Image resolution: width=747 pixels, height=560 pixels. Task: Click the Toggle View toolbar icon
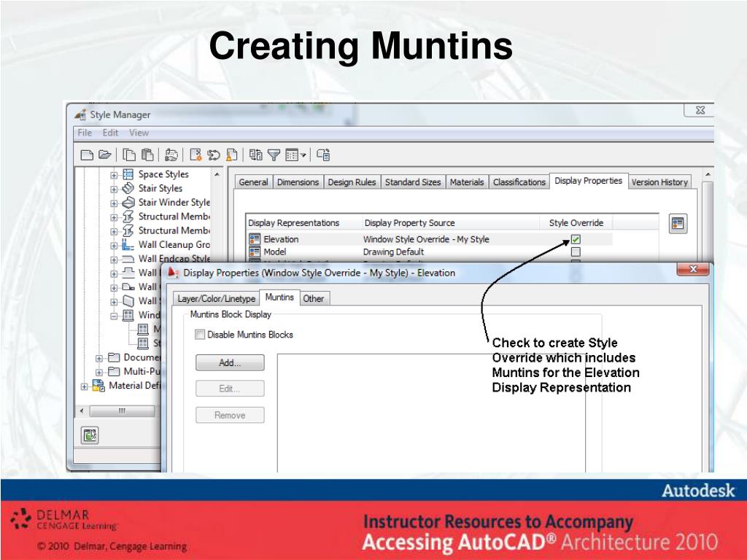pyautogui.click(x=256, y=155)
